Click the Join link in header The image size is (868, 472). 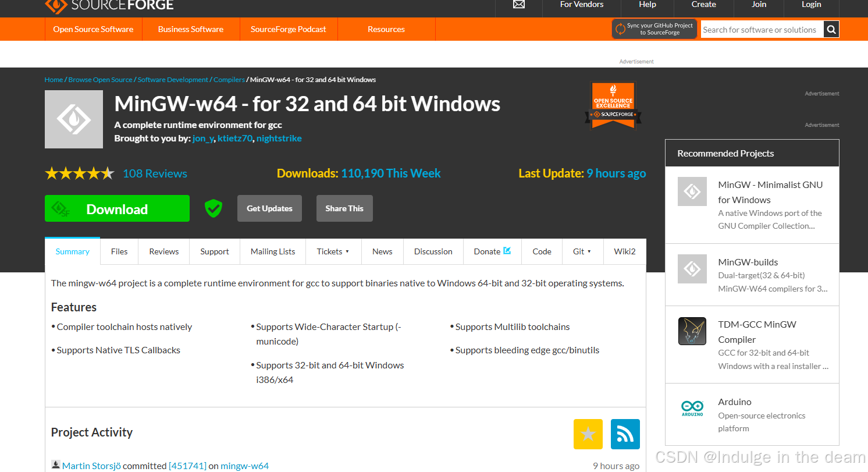[759, 4]
